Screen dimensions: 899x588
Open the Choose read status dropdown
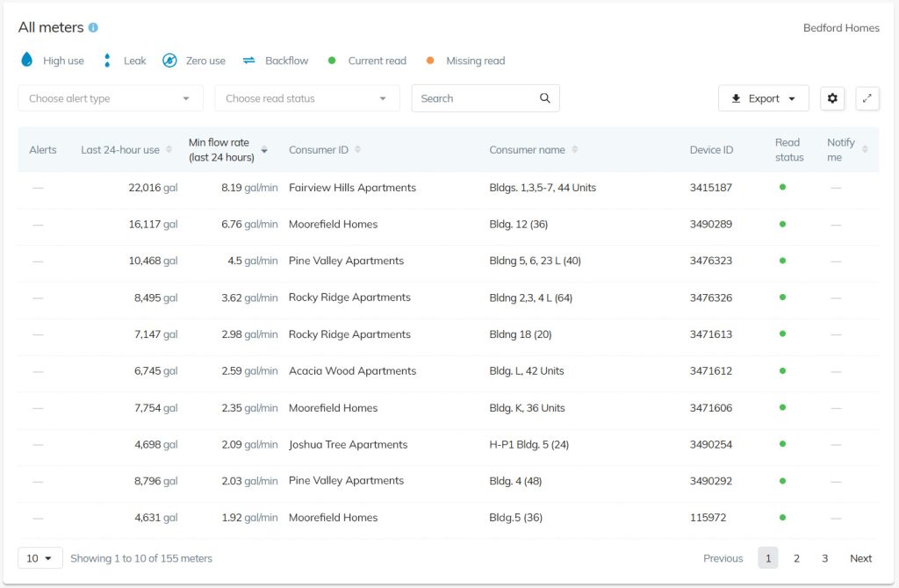coord(306,98)
